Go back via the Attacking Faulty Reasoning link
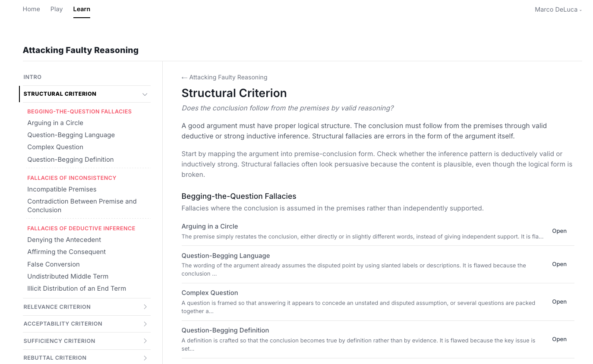The height and width of the screenshot is (364, 593). pos(224,77)
